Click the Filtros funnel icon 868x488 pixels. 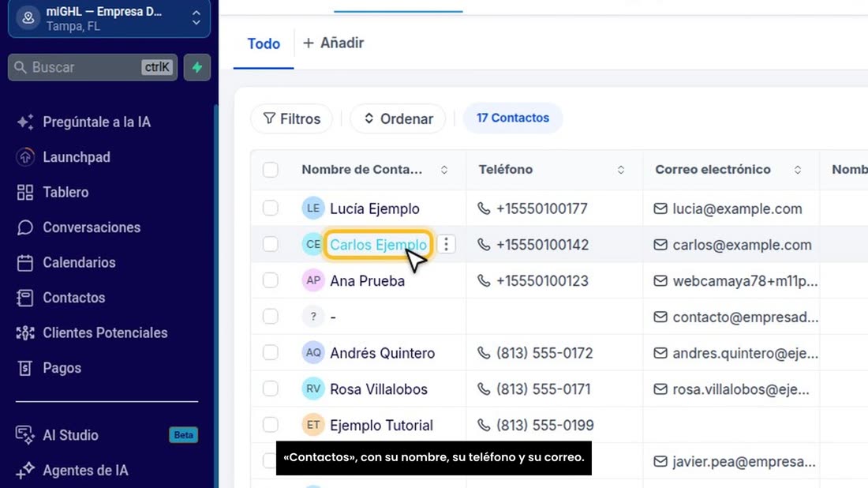269,118
